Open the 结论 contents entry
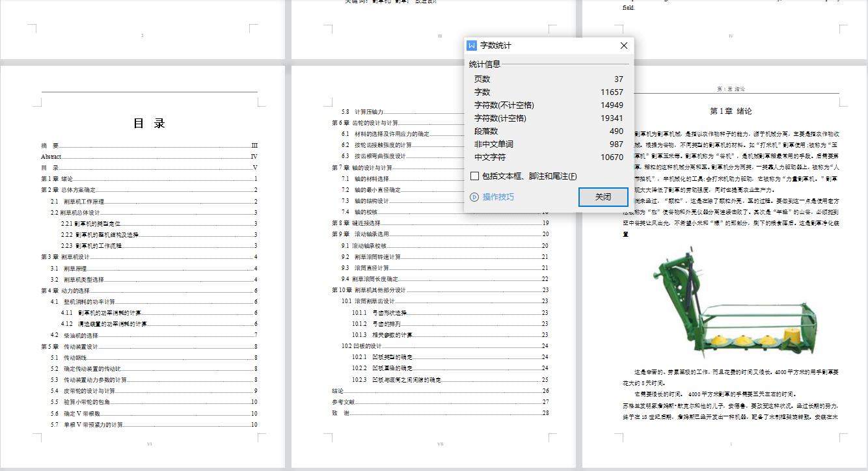The height and width of the screenshot is (471, 868). pos(441,391)
